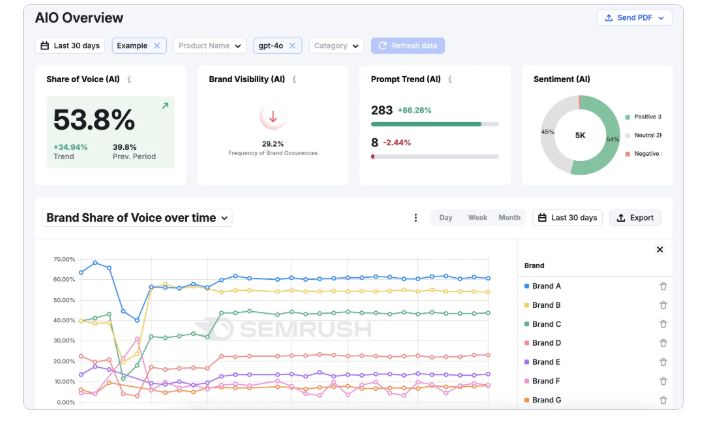Open the three-dot chart options menu

pyautogui.click(x=416, y=218)
